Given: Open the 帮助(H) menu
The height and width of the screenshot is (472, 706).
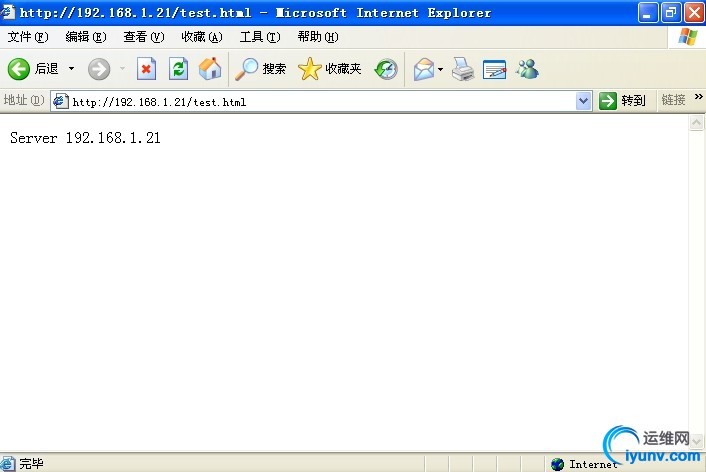Looking at the screenshot, I should coord(318,37).
